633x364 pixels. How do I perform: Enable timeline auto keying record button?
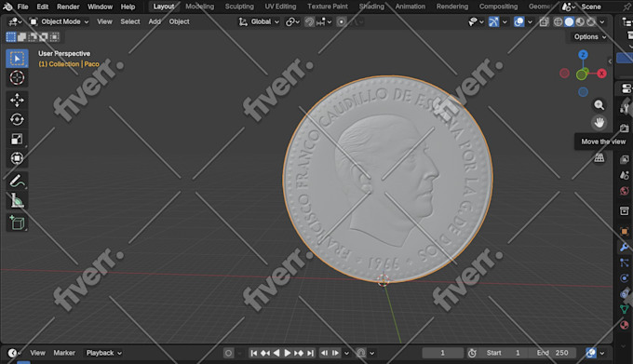228,353
